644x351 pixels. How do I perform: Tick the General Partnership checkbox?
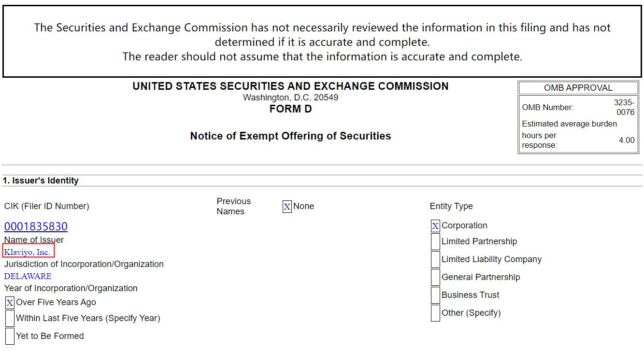tap(435, 277)
